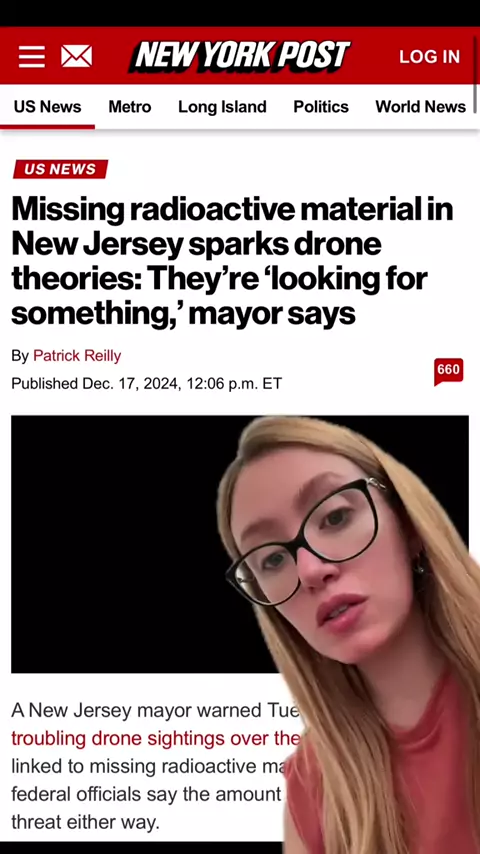The width and height of the screenshot is (480, 854).
Task: Click the New York Post logo
Action: (x=240, y=56)
